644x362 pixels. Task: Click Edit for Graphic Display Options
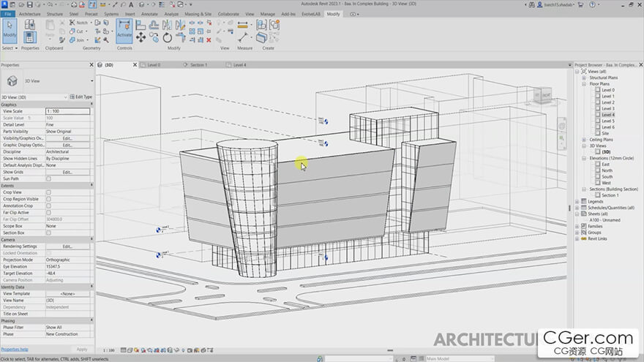(x=67, y=146)
